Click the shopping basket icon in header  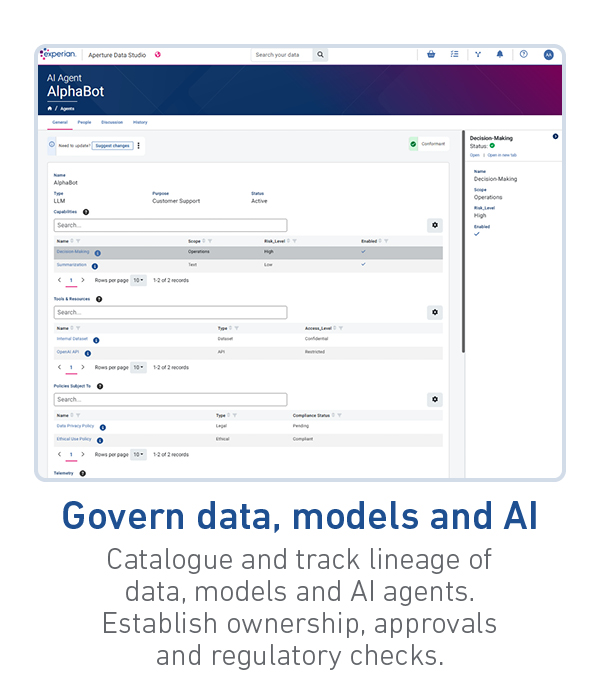[x=431, y=55]
